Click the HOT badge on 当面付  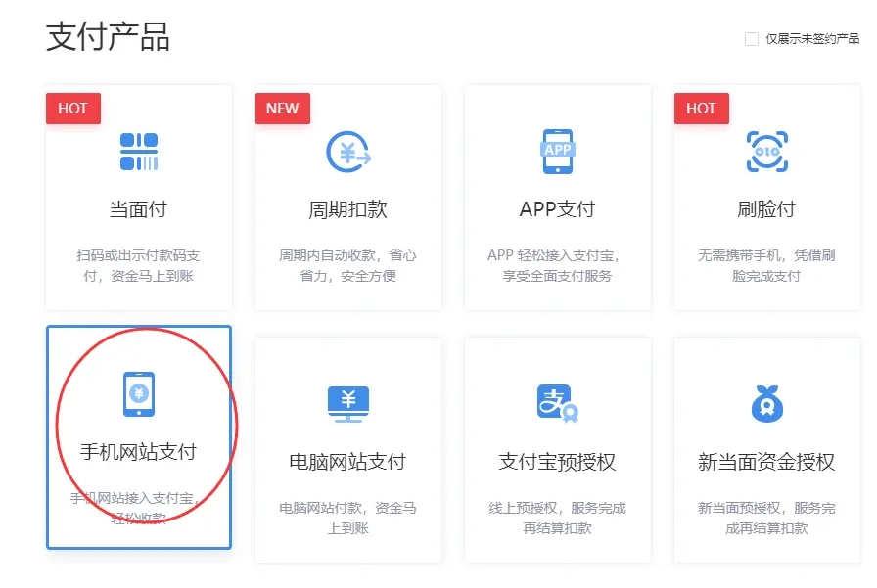click(73, 109)
